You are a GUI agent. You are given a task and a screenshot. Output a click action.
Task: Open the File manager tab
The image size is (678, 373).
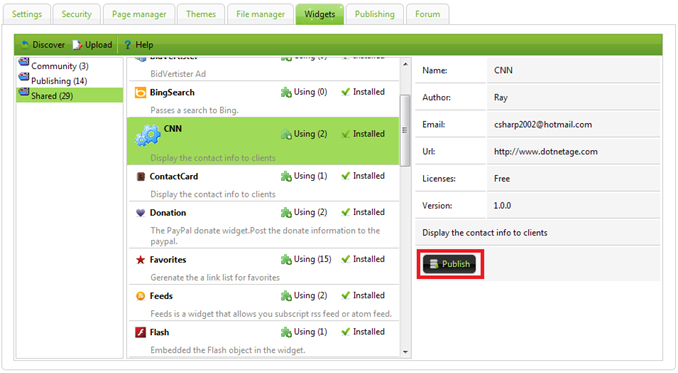pyautogui.click(x=260, y=14)
